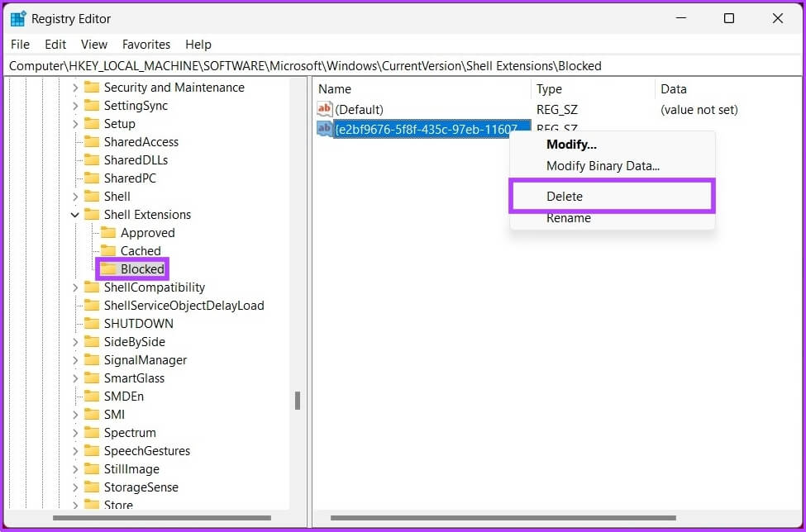Image resolution: width=806 pixels, height=532 pixels.
Task: Select the e2bf9676-5f8f-435c value name
Action: [432, 129]
